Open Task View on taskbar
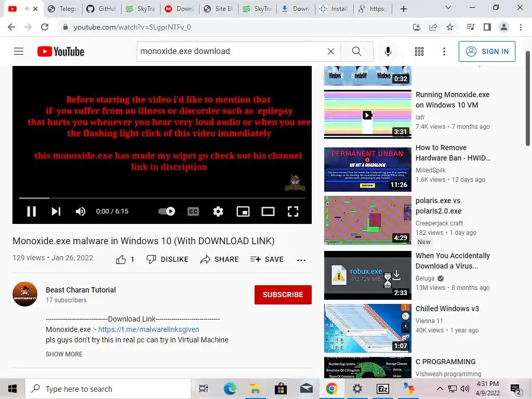Image resolution: width=532 pixels, height=399 pixels. click(x=204, y=389)
